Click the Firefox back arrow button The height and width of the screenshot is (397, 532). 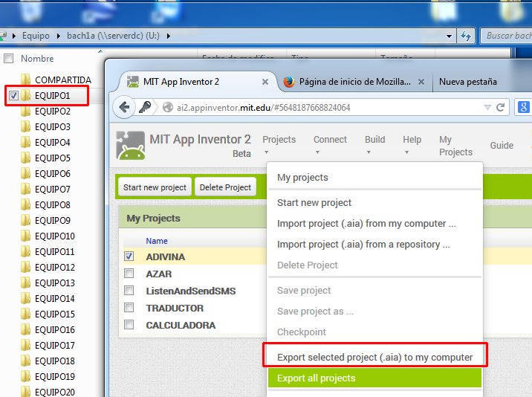tap(124, 108)
